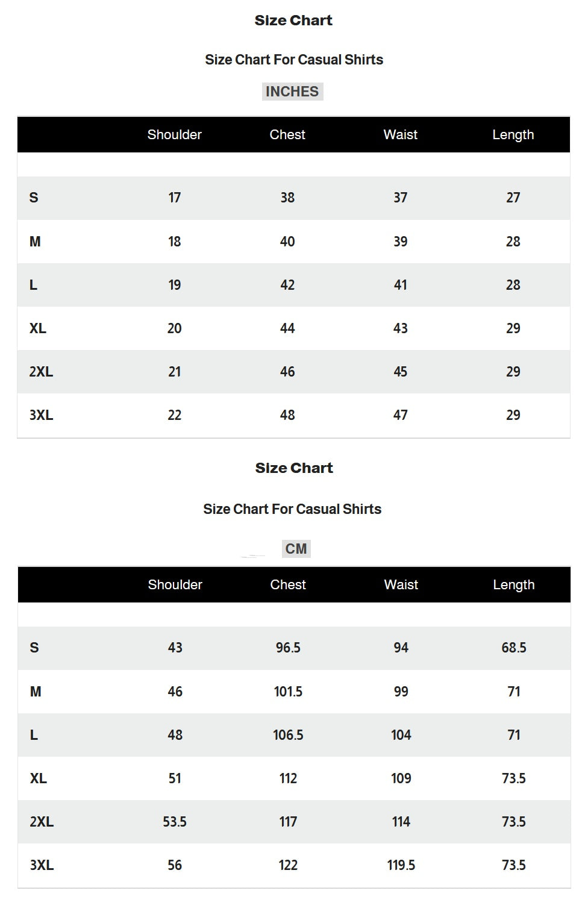Click the INCHES unit label
Viewport: 588px width, 923px height.
[x=292, y=92]
